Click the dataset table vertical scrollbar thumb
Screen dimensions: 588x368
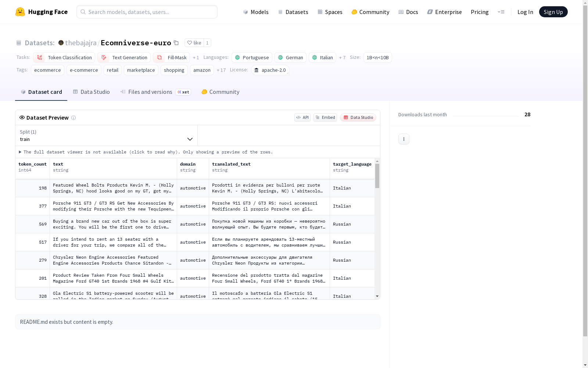point(377,176)
